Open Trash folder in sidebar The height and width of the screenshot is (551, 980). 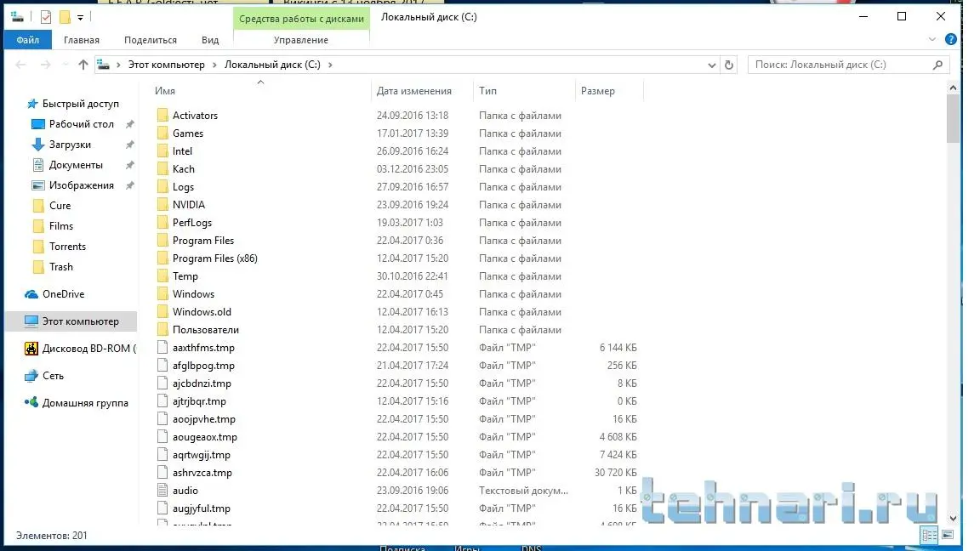[x=61, y=267]
